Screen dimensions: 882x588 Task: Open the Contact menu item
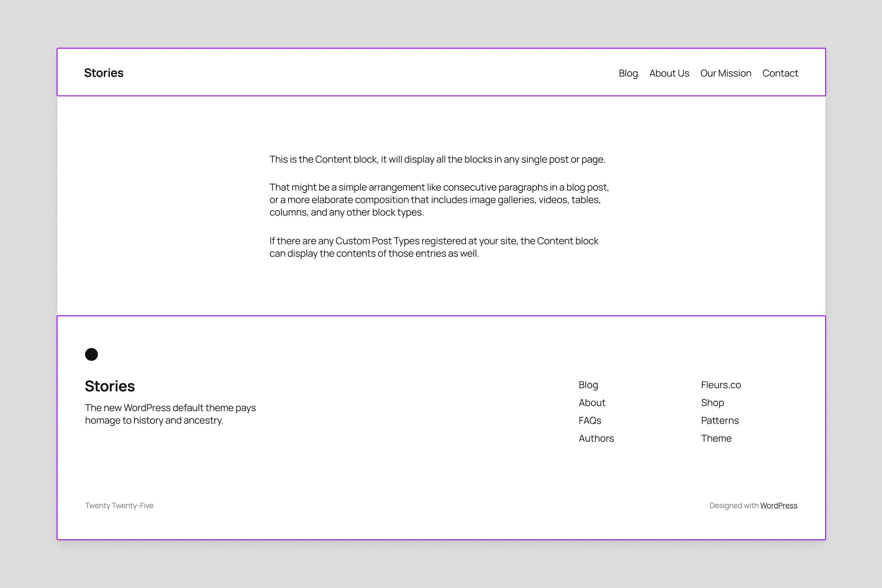(780, 73)
